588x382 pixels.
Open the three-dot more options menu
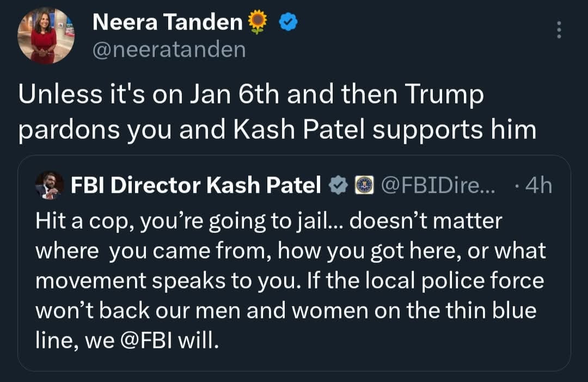pyautogui.click(x=558, y=29)
